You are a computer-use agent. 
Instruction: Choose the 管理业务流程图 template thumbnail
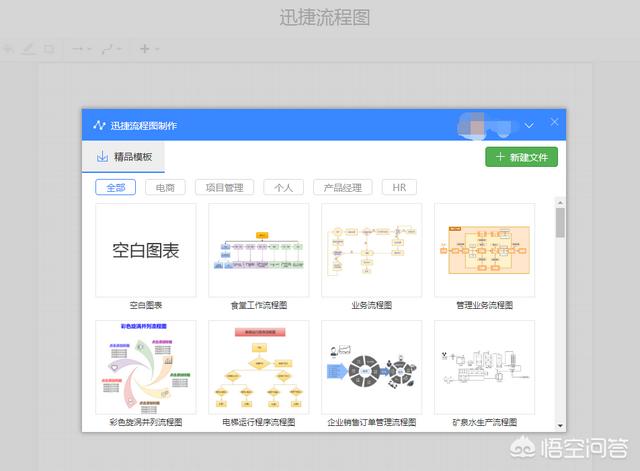484,250
